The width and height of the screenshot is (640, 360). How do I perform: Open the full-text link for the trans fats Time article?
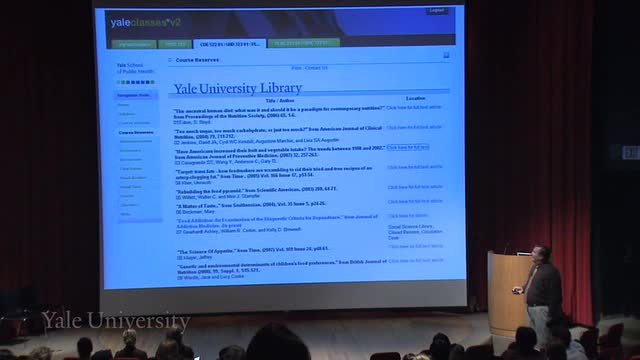point(415,167)
